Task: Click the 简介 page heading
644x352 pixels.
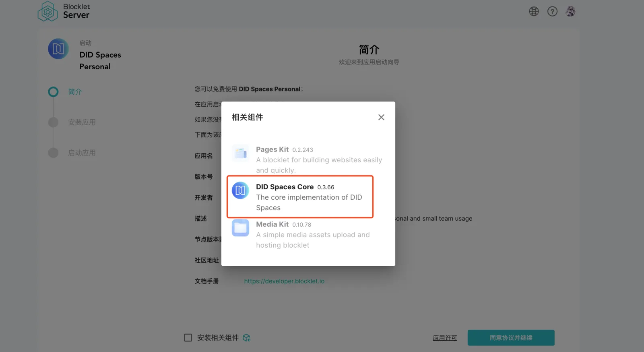Action: tap(369, 50)
